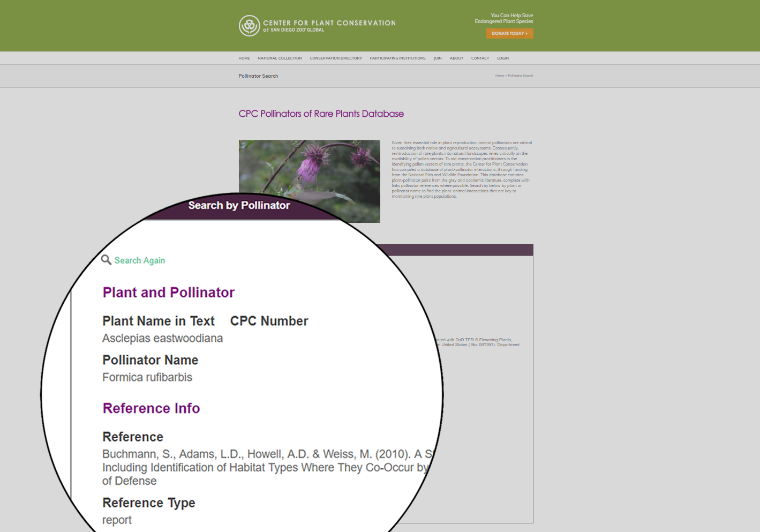Image resolution: width=760 pixels, height=532 pixels.
Task: Go to Conservation Directory in the navigation
Action: coord(336,58)
